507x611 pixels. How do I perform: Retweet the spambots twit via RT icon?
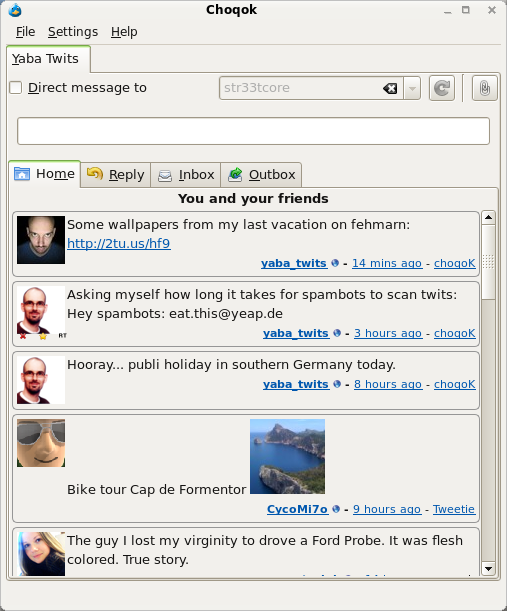pos(62,335)
